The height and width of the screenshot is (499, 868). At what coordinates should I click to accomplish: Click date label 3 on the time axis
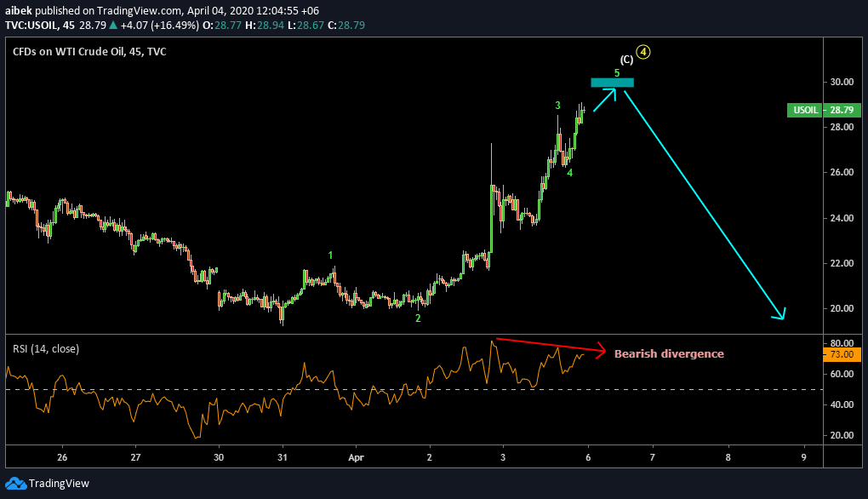[x=503, y=457]
